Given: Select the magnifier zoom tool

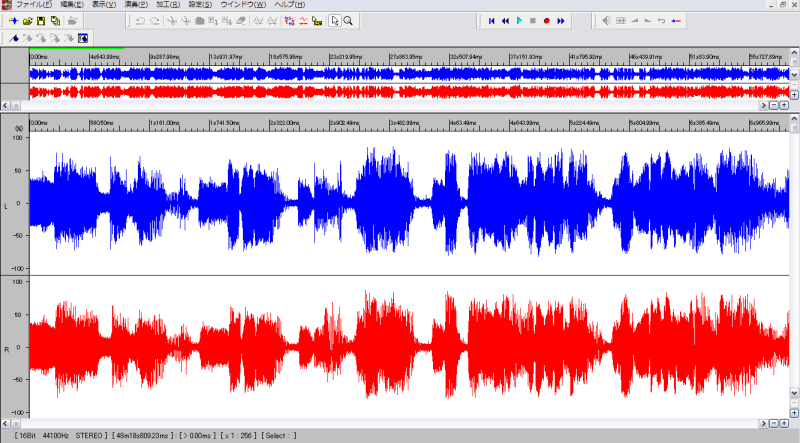Looking at the screenshot, I should pyautogui.click(x=348, y=21).
